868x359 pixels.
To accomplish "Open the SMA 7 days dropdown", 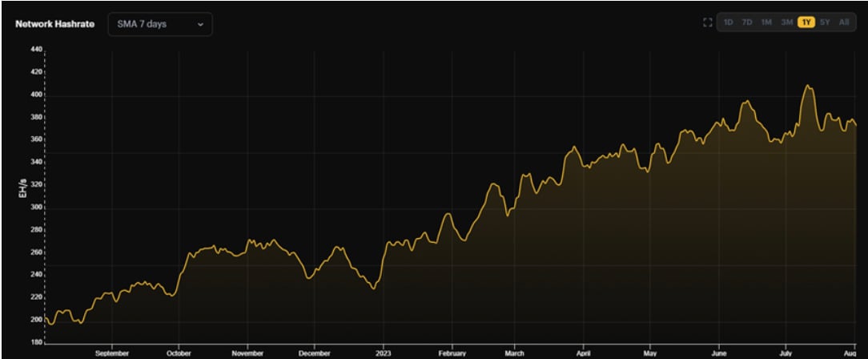I will [159, 24].
